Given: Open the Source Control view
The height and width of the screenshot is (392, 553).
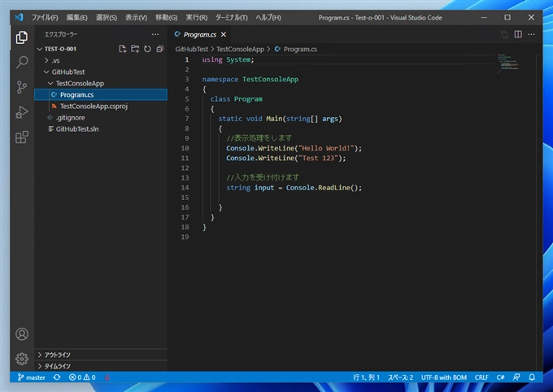Looking at the screenshot, I should tap(22, 87).
